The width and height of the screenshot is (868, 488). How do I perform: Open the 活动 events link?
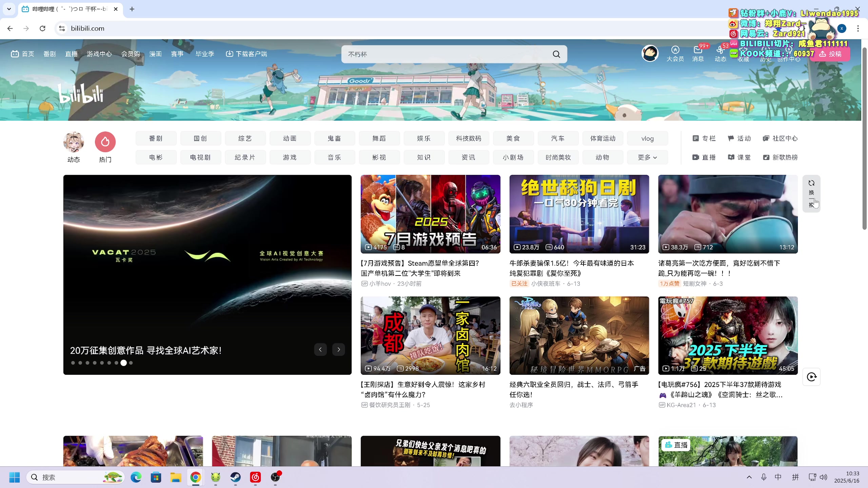point(739,138)
